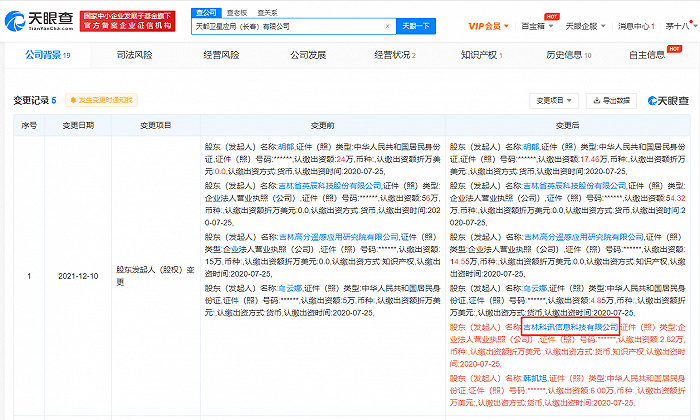700x420 pixels.
Task: Select the 查公司 search tab
Action: click(x=206, y=12)
